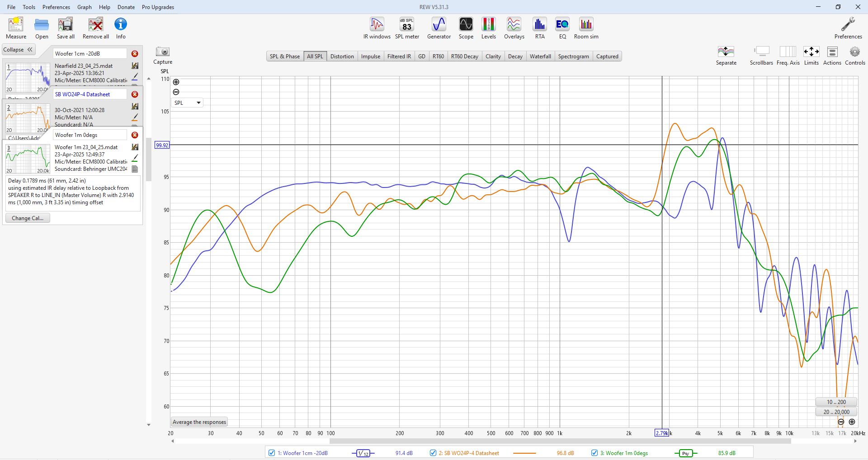Select measurement 1 thumbnail
The height and width of the screenshot is (460, 868).
click(x=28, y=78)
